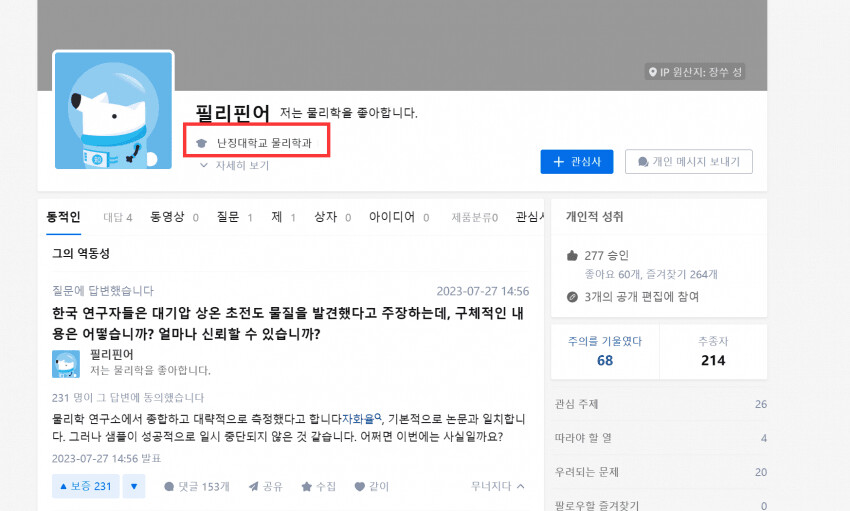Click the 같이 heart icon
Screen dimensions: 850x511
359,487
